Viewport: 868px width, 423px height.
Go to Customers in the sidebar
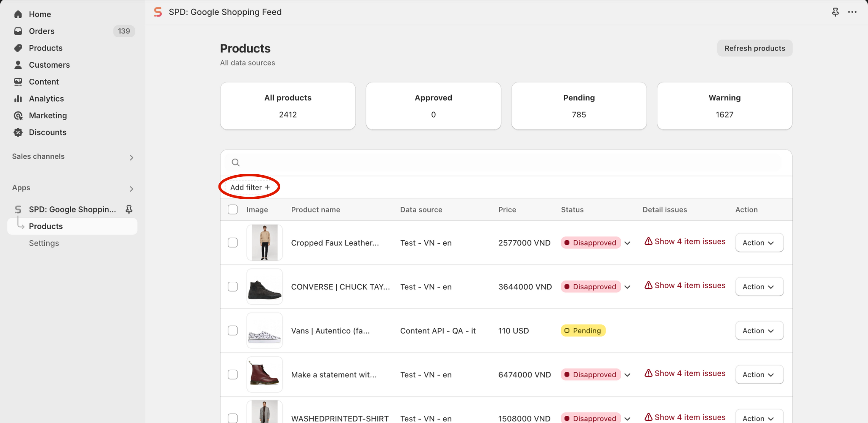(49, 65)
